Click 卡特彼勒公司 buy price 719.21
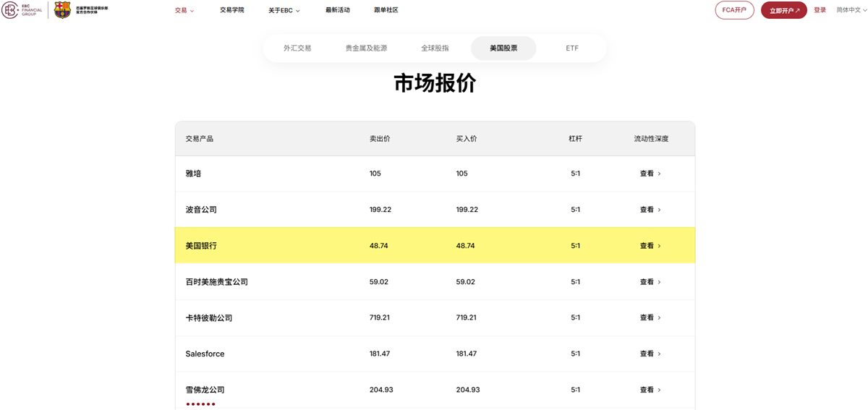This screenshot has width=868, height=410. (x=466, y=317)
